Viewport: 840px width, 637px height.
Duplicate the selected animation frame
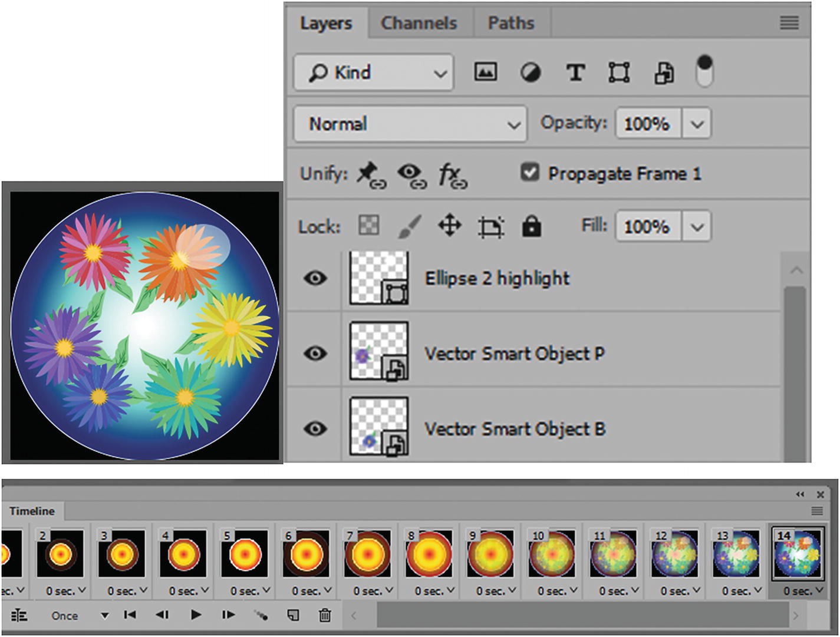[293, 615]
